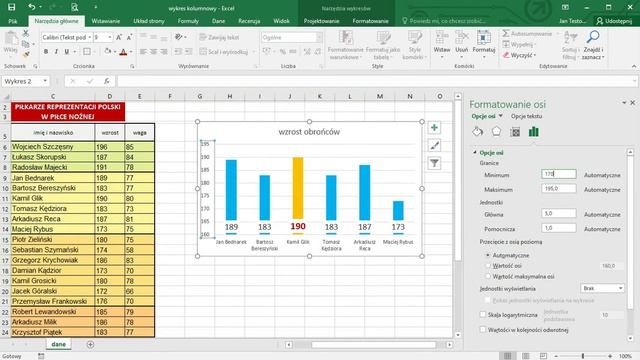
Task: Click Automatyczne reset beside Maksimum
Action: point(602,190)
